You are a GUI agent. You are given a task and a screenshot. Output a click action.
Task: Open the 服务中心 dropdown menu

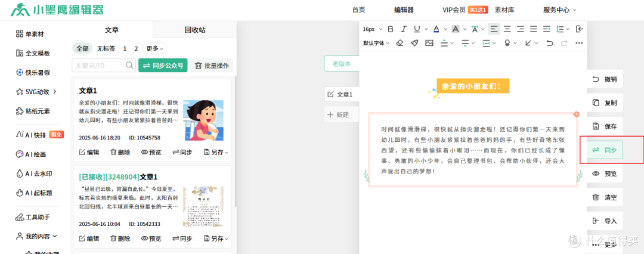click(560, 10)
